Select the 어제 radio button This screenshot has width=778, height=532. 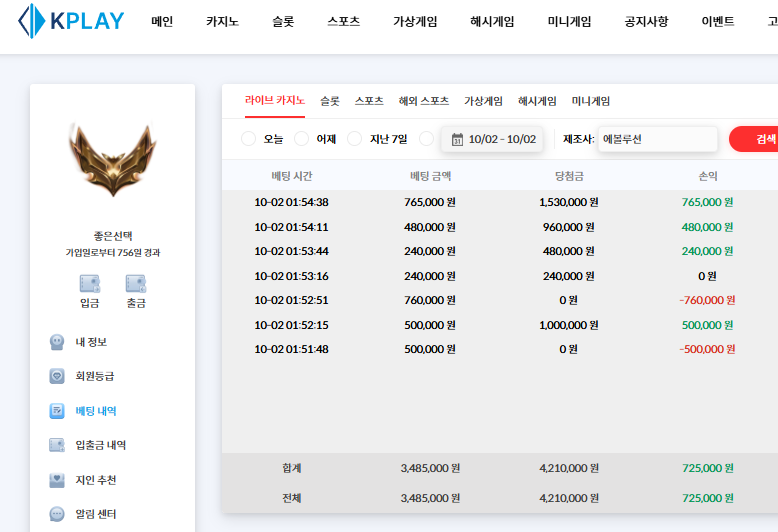tap(301, 139)
